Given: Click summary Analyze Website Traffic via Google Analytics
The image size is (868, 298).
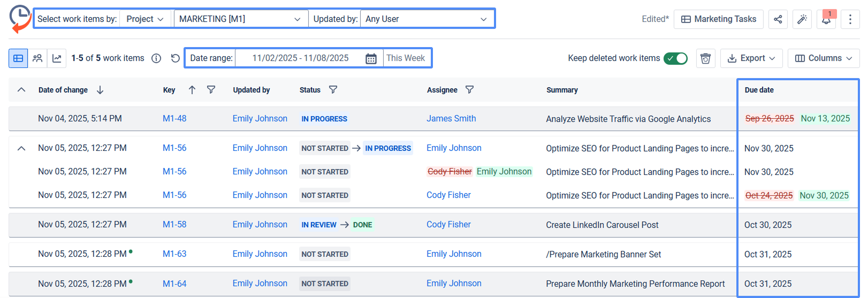Looking at the screenshot, I should click(628, 119).
